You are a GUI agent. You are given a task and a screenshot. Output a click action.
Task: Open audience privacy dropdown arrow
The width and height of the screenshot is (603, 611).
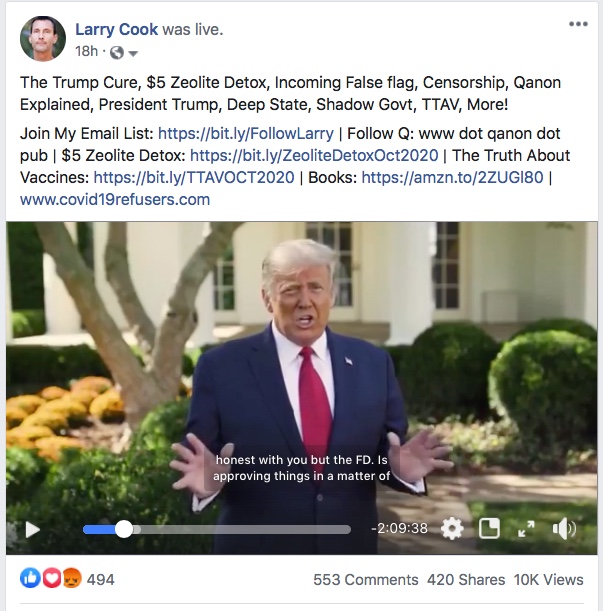coord(133,53)
